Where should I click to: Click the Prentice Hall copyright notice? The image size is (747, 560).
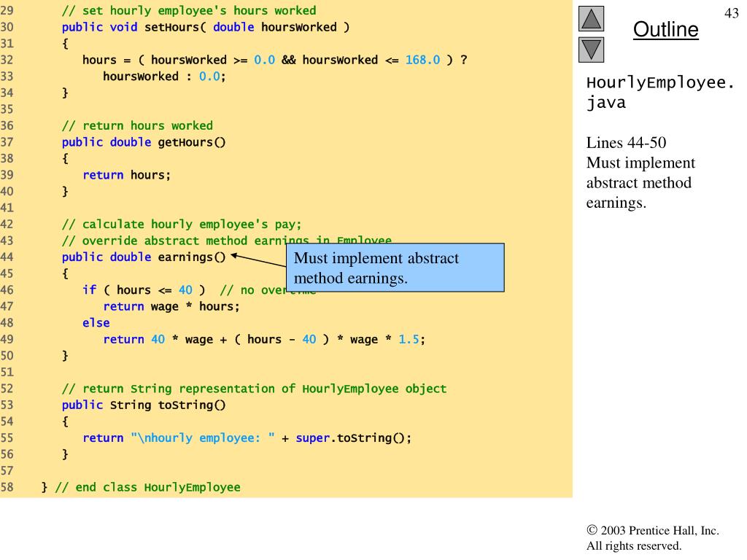coord(652,538)
